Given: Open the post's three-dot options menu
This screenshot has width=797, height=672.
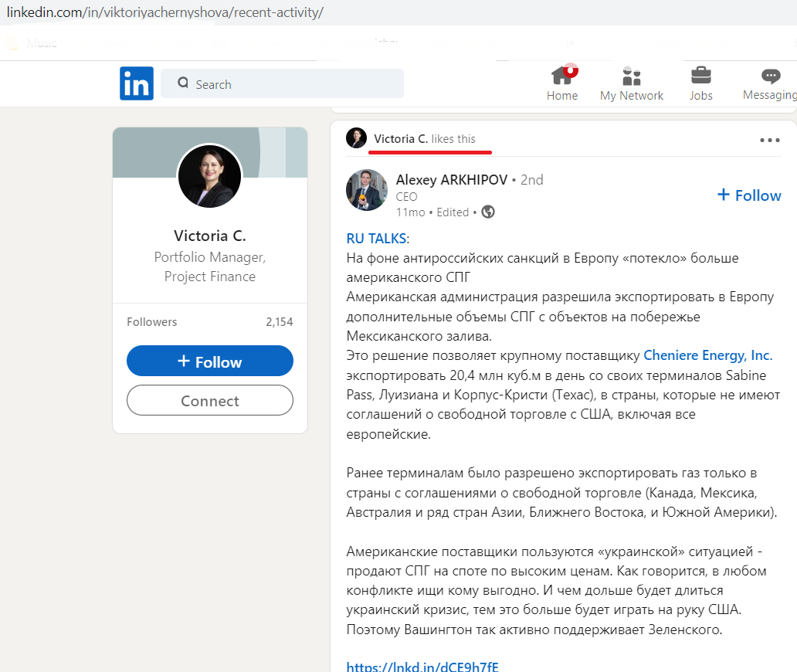Looking at the screenshot, I should click(769, 140).
